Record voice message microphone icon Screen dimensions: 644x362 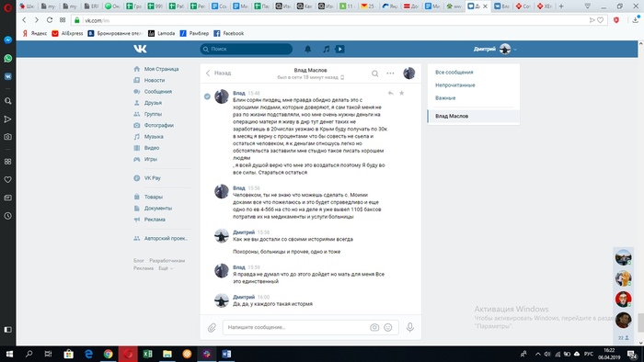[410, 327]
